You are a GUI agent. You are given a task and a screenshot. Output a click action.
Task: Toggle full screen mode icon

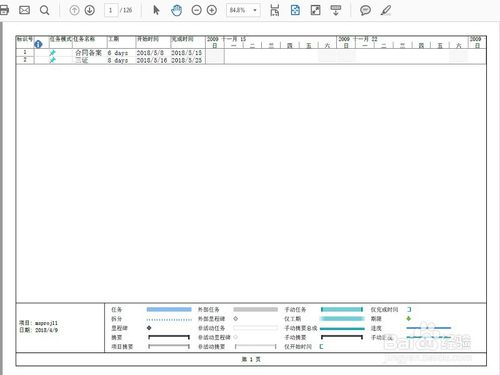[315, 10]
